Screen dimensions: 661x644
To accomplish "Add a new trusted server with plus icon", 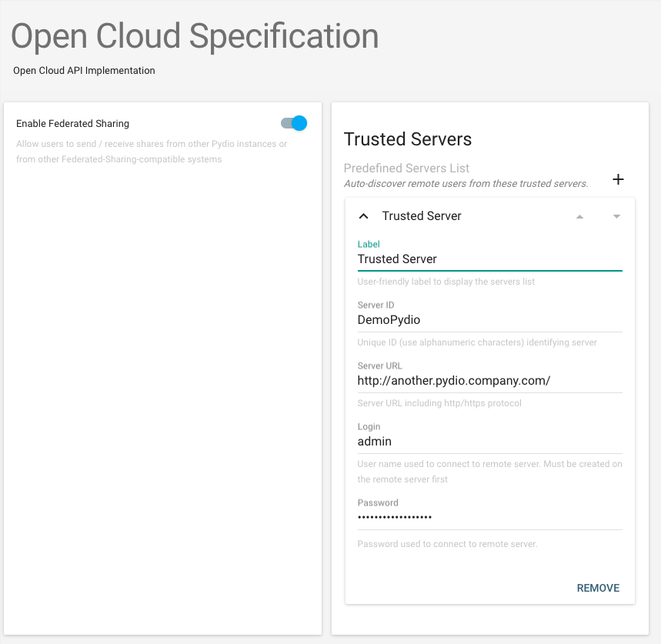I will [618, 179].
